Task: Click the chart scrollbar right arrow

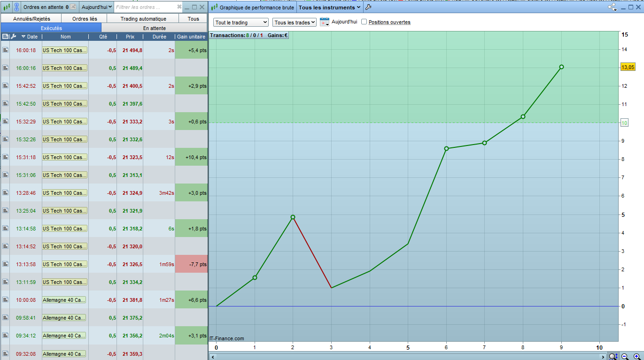Action: tap(604, 357)
